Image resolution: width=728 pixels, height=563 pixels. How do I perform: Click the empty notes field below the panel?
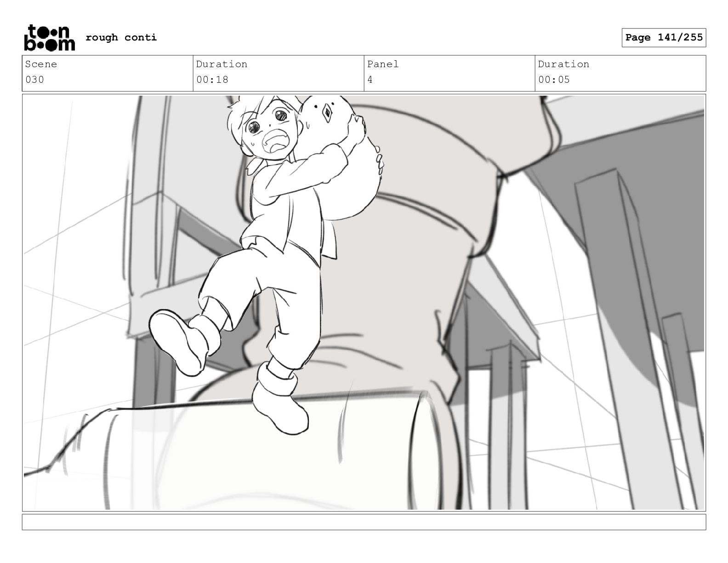point(364,522)
